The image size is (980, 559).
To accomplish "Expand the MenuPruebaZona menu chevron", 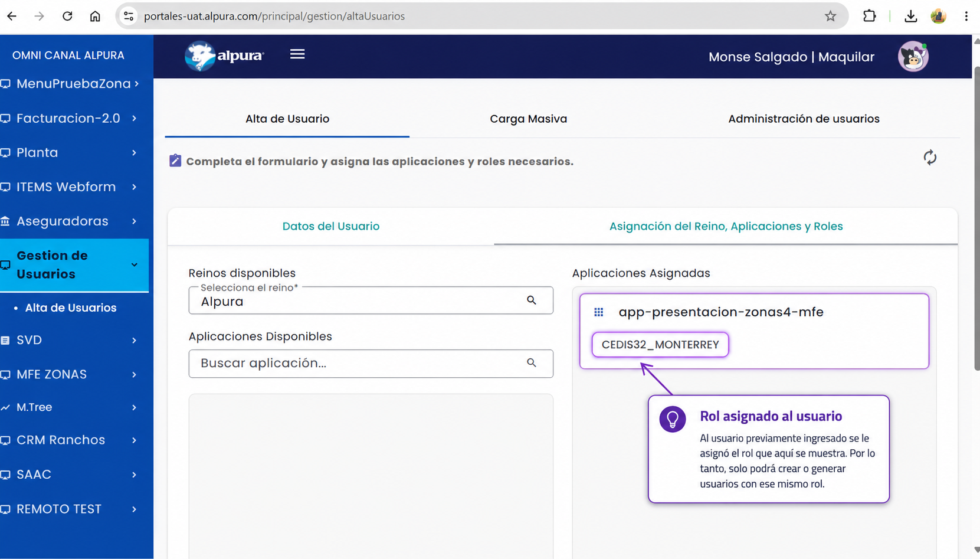I will (x=136, y=84).
